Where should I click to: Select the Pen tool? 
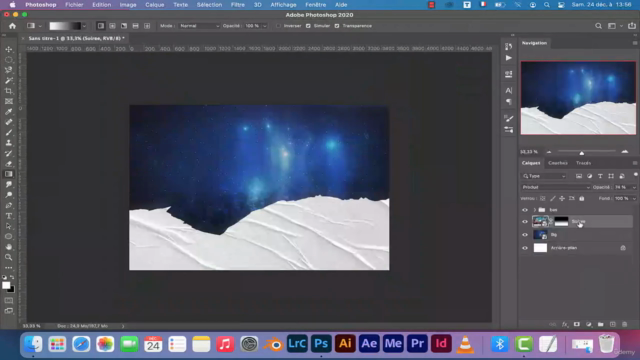(x=9, y=205)
